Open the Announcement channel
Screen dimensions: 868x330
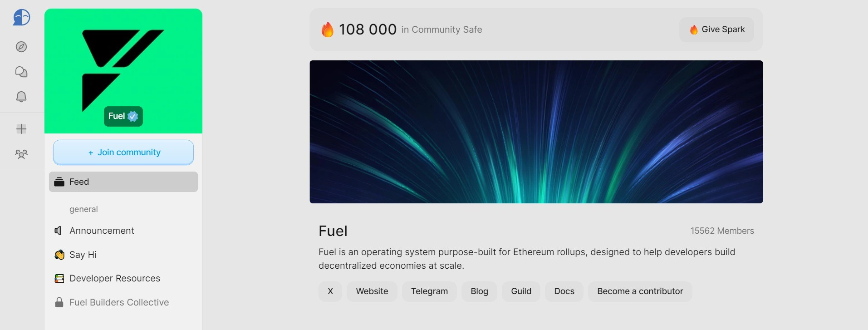(102, 231)
